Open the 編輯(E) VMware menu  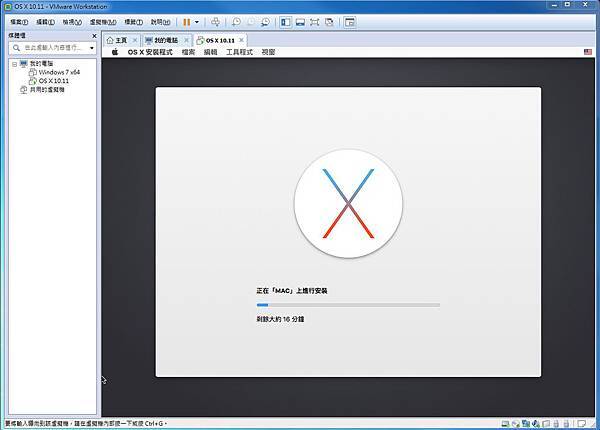pyautogui.click(x=46, y=22)
